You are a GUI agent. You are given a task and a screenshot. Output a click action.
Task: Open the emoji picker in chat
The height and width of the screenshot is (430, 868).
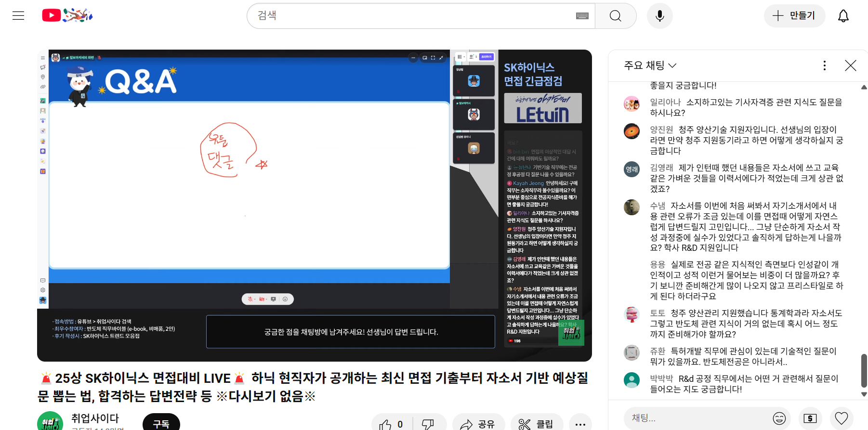779,418
